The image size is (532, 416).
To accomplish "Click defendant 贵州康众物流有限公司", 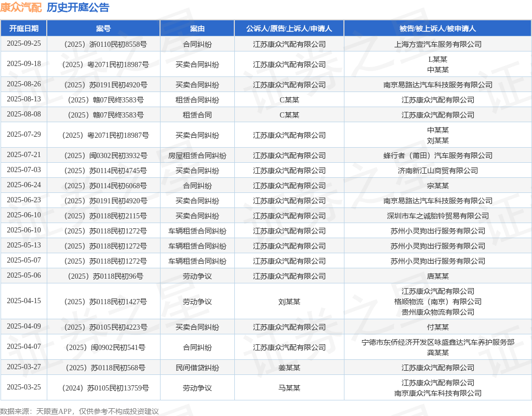I will pyautogui.click(x=437, y=312).
